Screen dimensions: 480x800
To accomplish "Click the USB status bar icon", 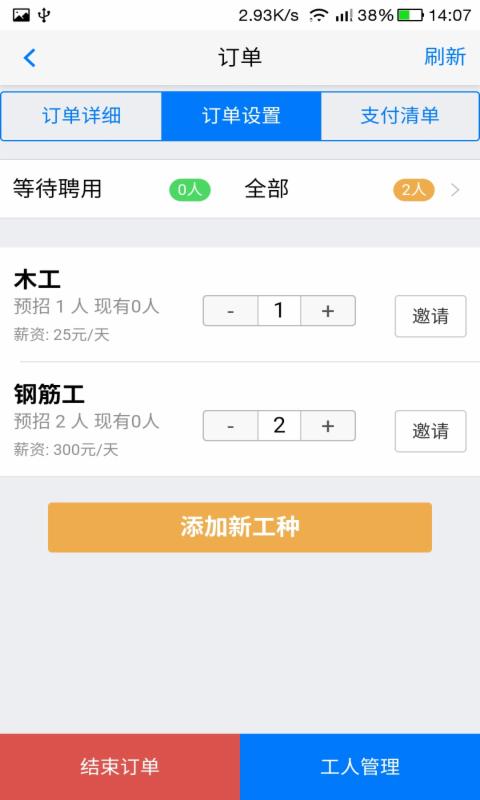I will pyautogui.click(x=44, y=15).
